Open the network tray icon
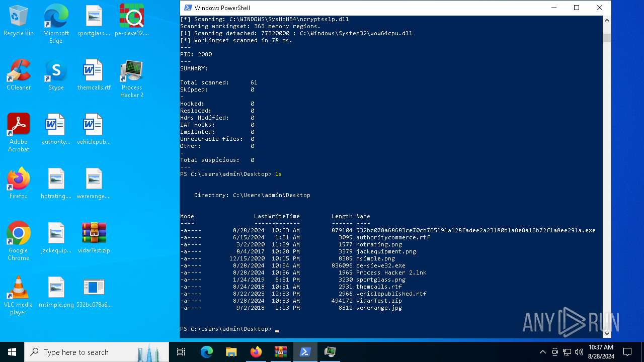The width and height of the screenshot is (644, 362). pyautogui.click(x=567, y=352)
